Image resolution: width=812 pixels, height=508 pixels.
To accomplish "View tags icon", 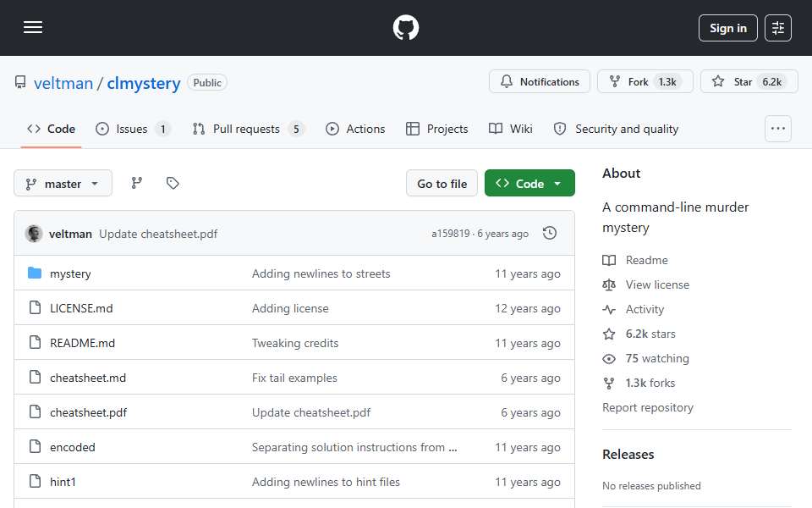I will click(x=173, y=183).
